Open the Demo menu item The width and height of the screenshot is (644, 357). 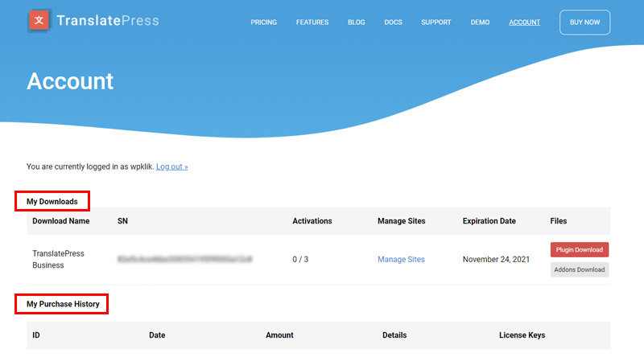[480, 23]
